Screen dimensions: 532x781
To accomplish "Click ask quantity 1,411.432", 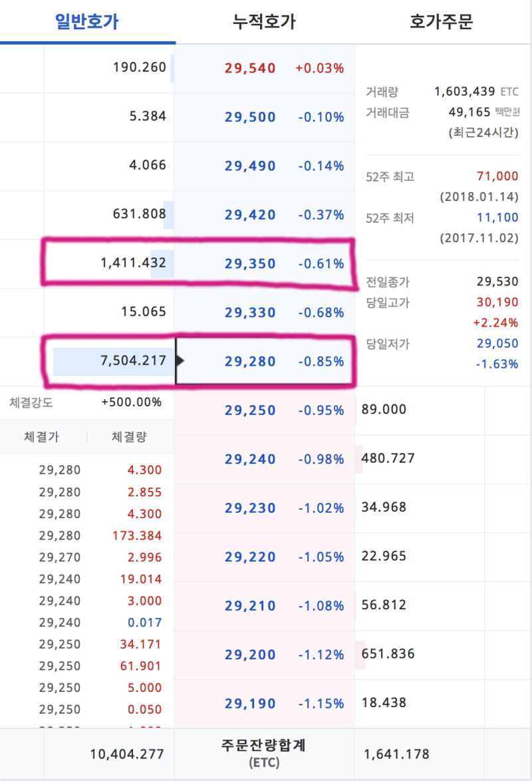I will click(133, 264).
